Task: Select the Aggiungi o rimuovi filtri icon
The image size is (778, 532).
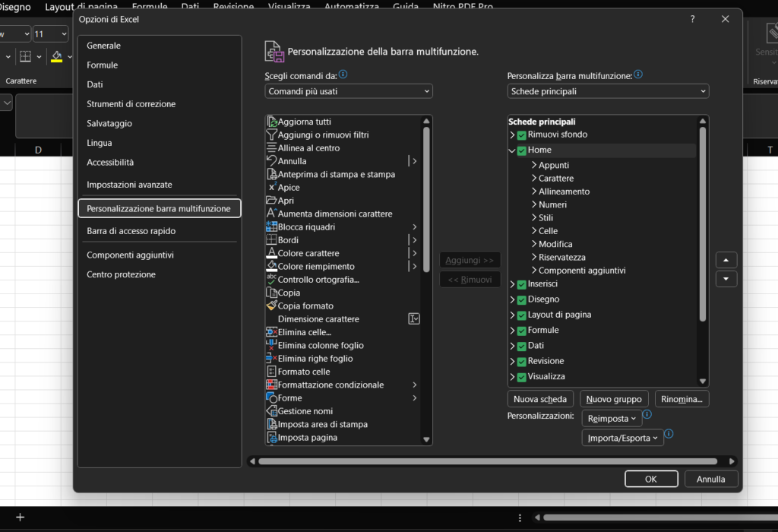Action: tap(271, 135)
